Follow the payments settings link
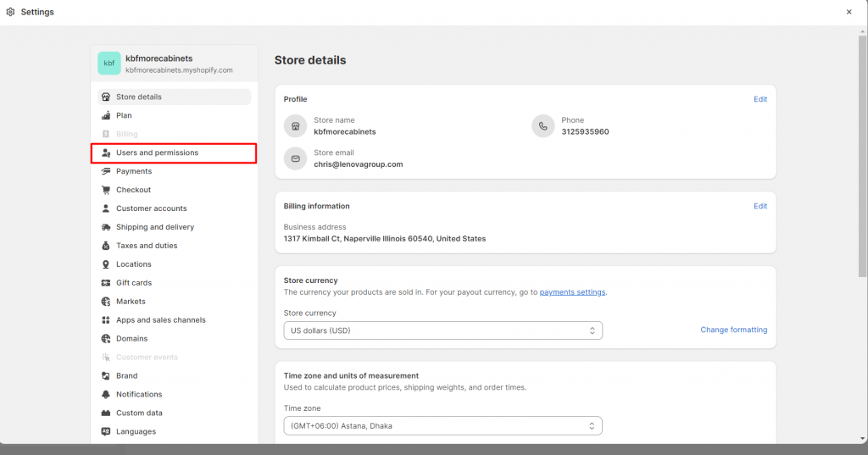868x455 pixels. [x=572, y=292]
